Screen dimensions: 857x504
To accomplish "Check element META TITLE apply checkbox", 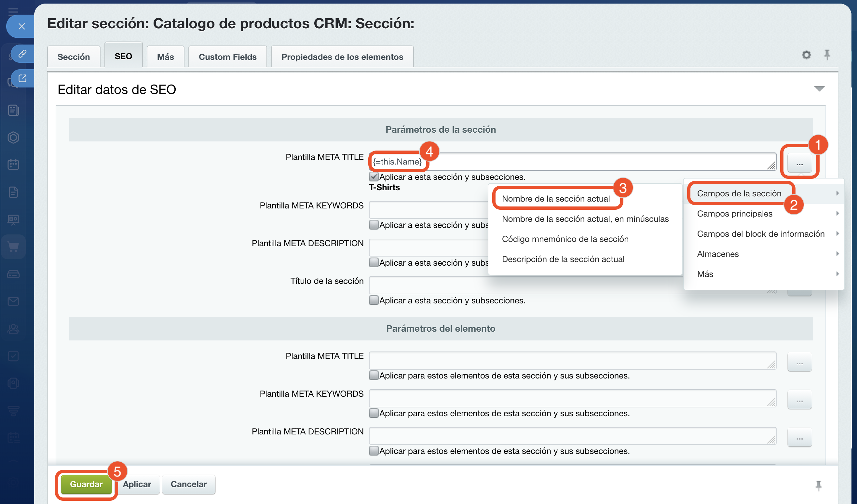I will 374,376.
